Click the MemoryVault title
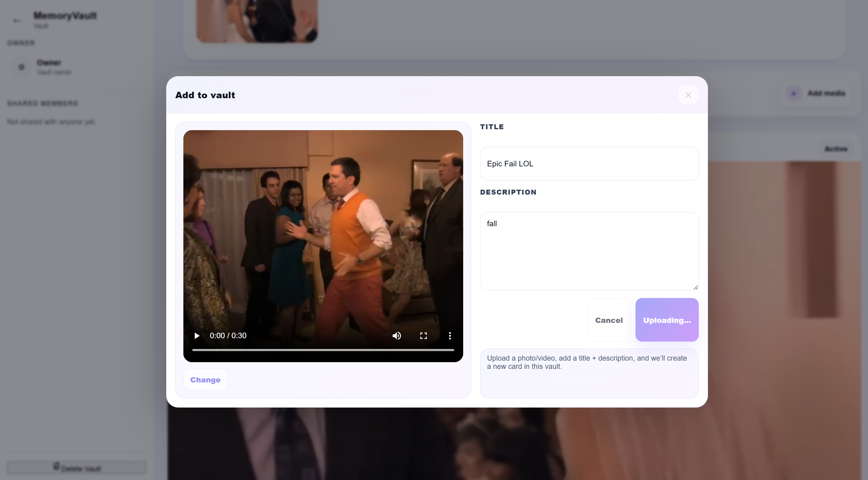The image size is (868, 480). pos(65,15)
